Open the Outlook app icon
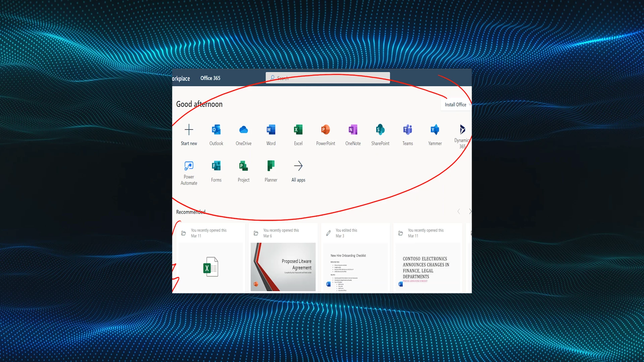 [x=216, y=130]
